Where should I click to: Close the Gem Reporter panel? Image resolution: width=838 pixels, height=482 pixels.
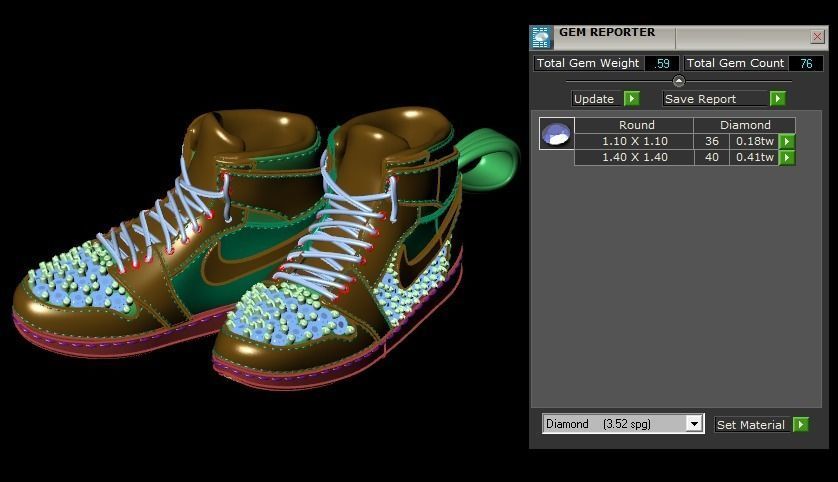pos(817,36)
